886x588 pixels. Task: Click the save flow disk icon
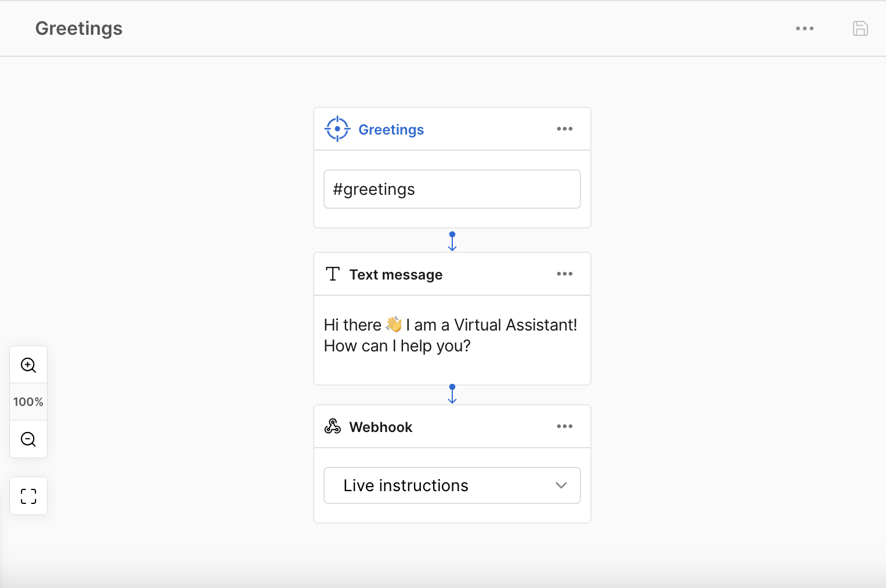point(860,28)
